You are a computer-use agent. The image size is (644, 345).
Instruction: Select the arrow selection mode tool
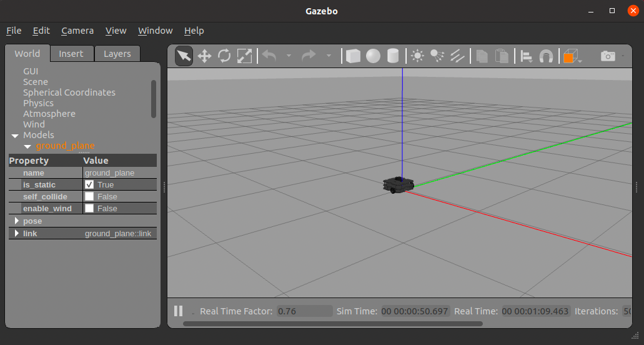pos(184,56)
